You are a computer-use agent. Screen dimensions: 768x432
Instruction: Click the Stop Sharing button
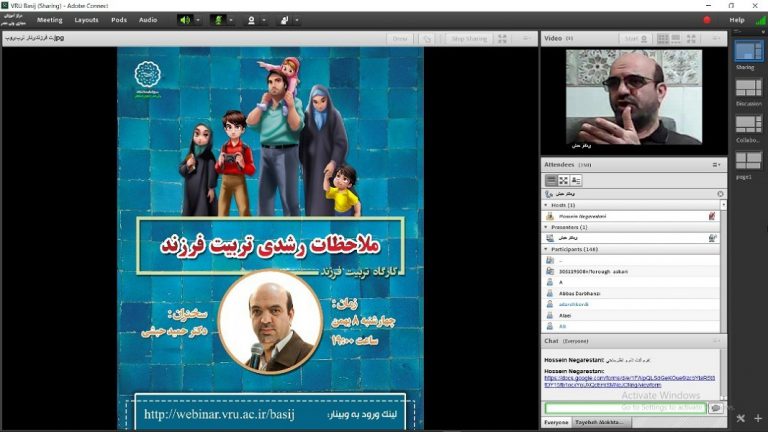pyautogui.click(x=468, y=39)
